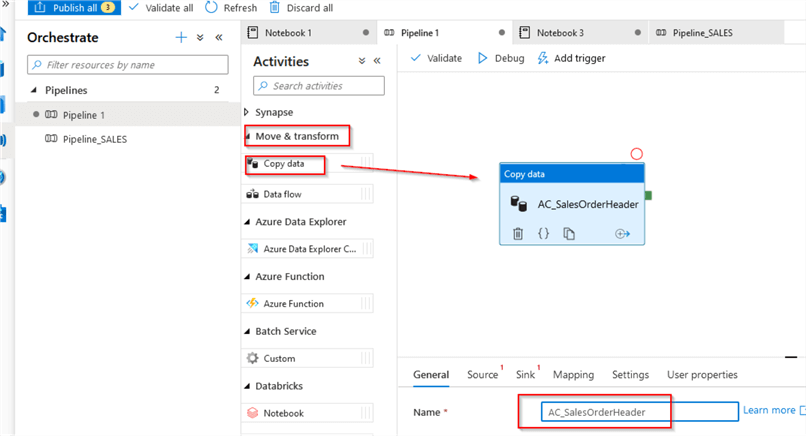Click Validate all in top toolbar
This screenshot has height=436, width=806.
pos(161,8)
